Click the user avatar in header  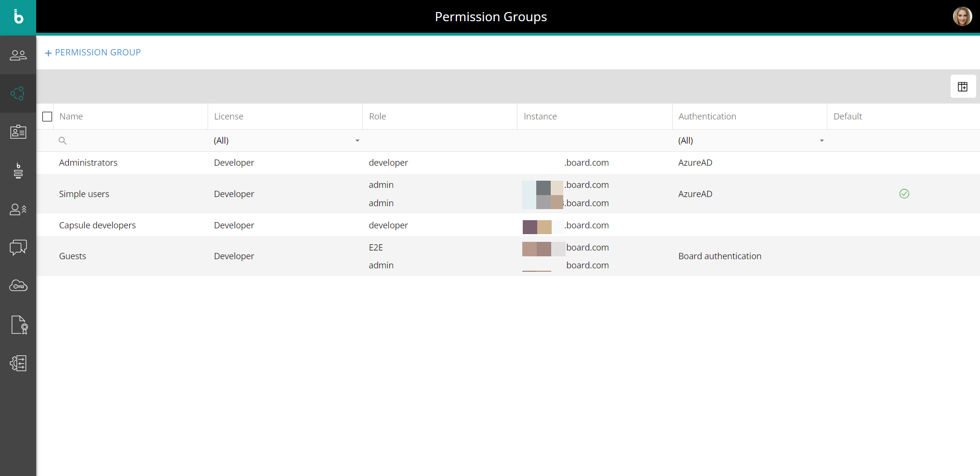[962, 17]
